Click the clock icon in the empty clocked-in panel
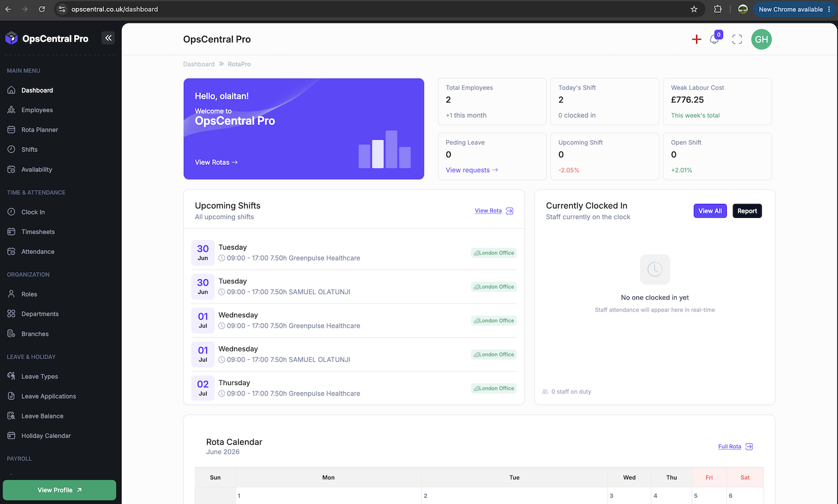 click(x=655, y=269)
